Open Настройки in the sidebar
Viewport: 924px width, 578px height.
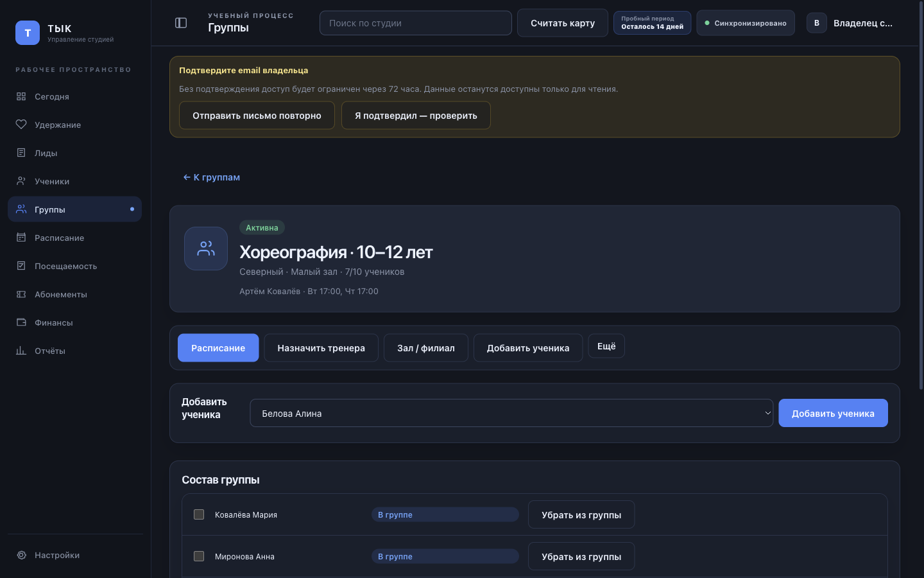[74, 555]
